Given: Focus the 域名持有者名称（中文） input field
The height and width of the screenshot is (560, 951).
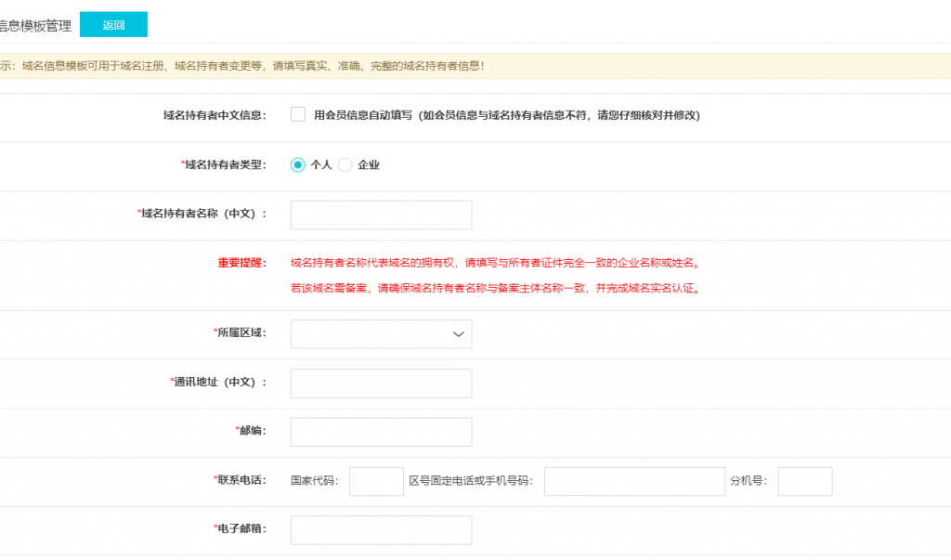Looking at the screenshot, I should [381, 215].
